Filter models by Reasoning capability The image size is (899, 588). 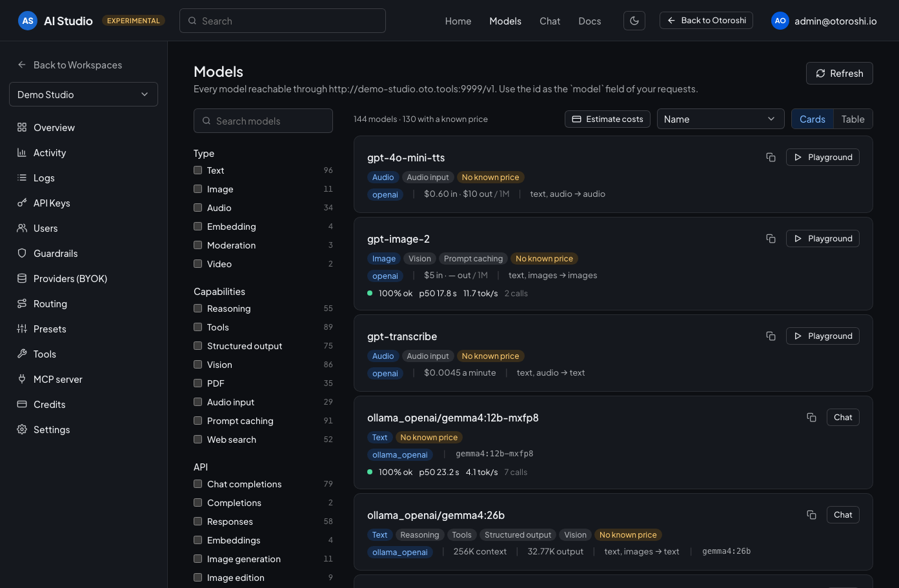click(x=198, y=309)
